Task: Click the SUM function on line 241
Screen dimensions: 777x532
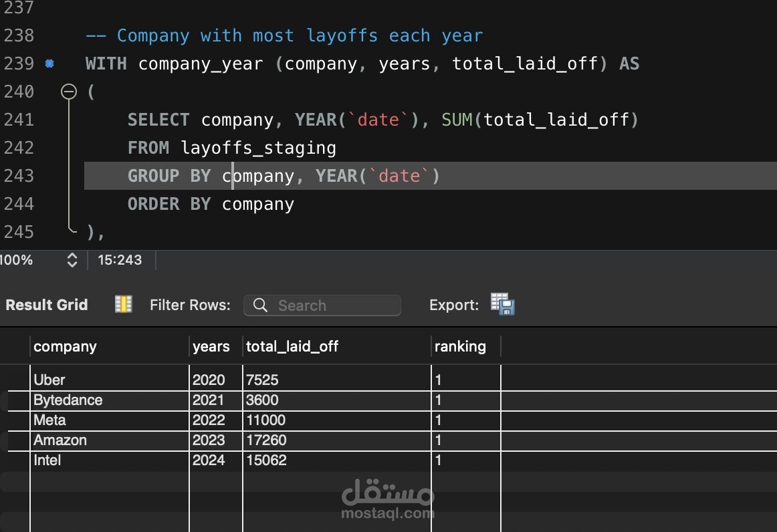Action: (x=457, y=120)
